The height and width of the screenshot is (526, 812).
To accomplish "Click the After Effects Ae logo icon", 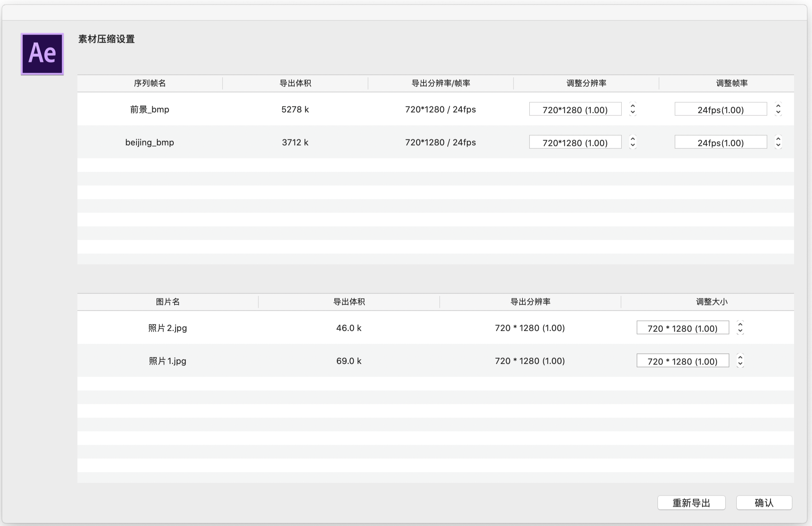I will (x=42, y=54).
